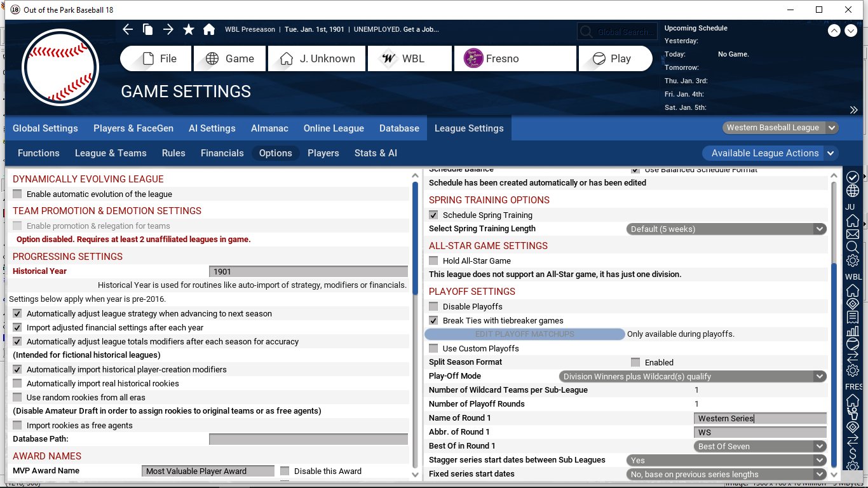Screen dimensions: 868x488
Task: Open the Financials sub-tab
Action: tap(222, 153)
